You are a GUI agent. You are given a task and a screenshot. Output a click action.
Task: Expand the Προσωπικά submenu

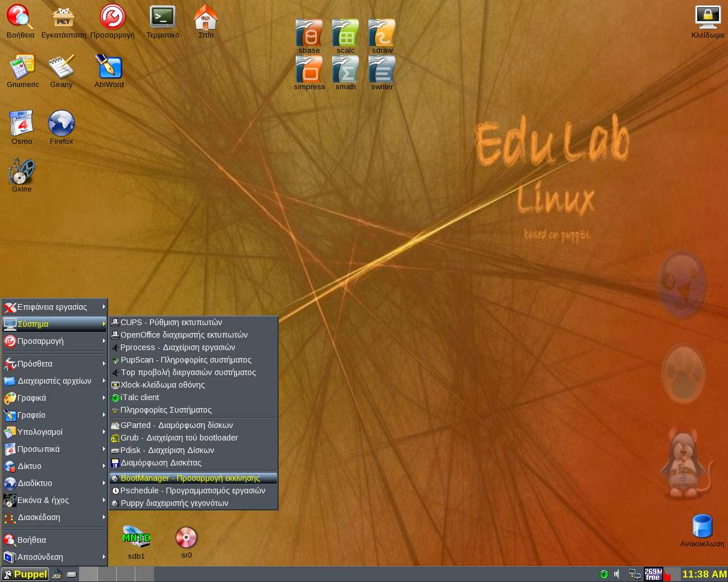tap(55, 449)
